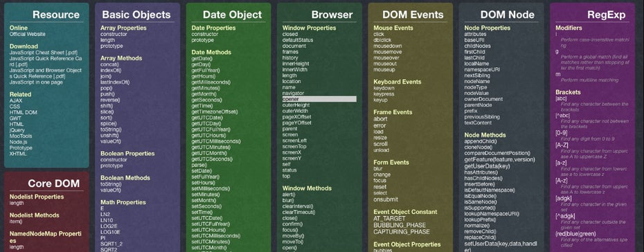644x252 pixels.
Task: Open the Node.js related link
Action: click(x=19, y=142)
